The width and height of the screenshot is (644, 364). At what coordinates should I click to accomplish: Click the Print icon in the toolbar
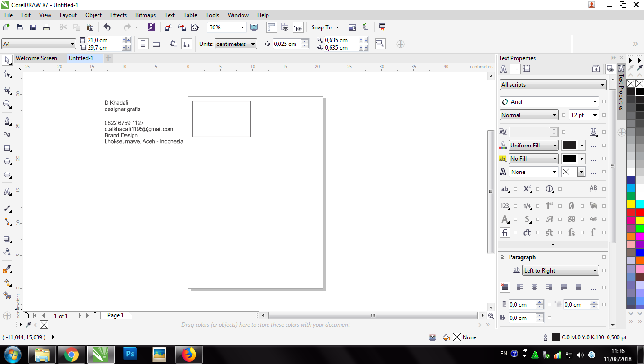click(46, 27)
